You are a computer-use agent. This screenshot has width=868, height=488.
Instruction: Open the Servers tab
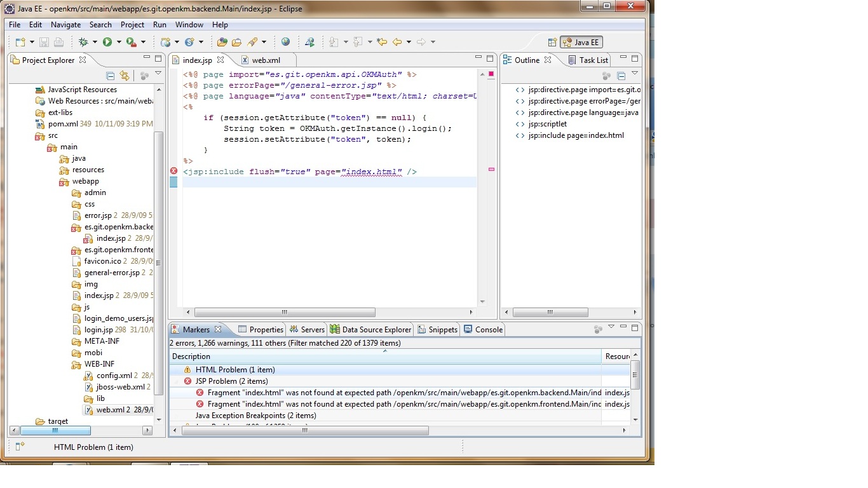click(x=307, y=329)
